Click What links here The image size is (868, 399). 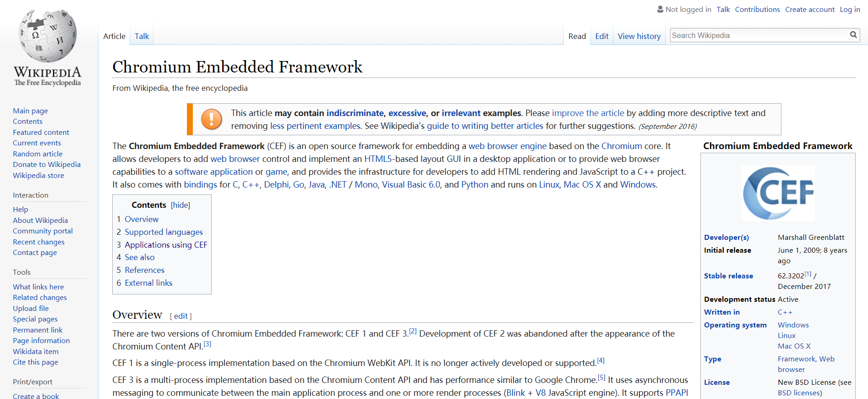[38, 287]
